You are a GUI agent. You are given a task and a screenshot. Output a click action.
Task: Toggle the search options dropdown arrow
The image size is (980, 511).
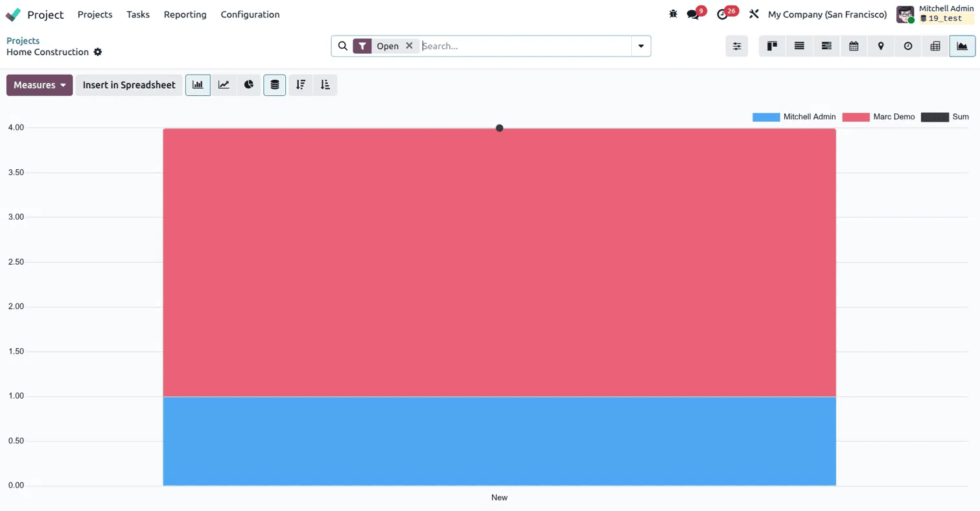(641, 46)
